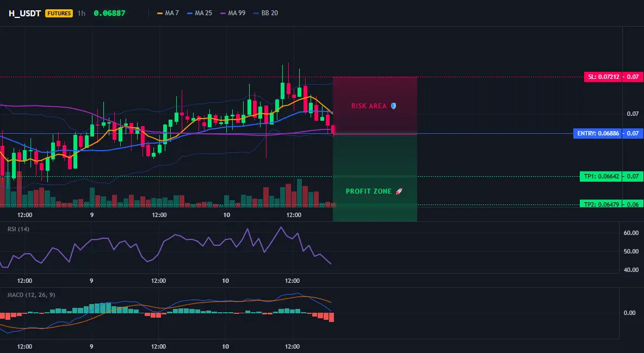Click the H_USDT symbol name

click(x=24, y=13)
